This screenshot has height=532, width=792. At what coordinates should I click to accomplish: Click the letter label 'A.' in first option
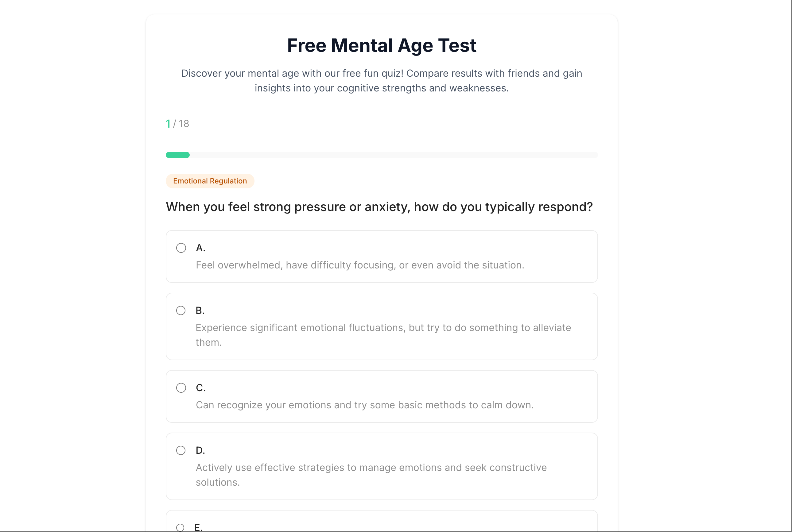(201, 248)
